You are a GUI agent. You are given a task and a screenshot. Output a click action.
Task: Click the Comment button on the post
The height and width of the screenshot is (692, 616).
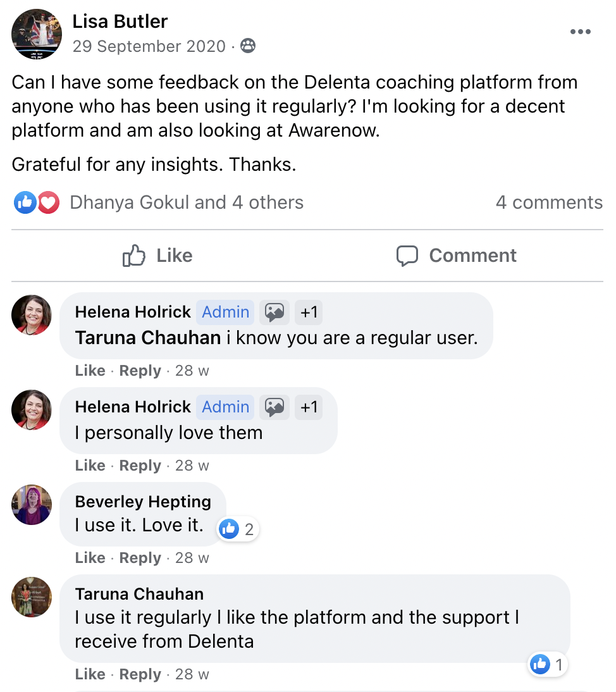point(456,256)
